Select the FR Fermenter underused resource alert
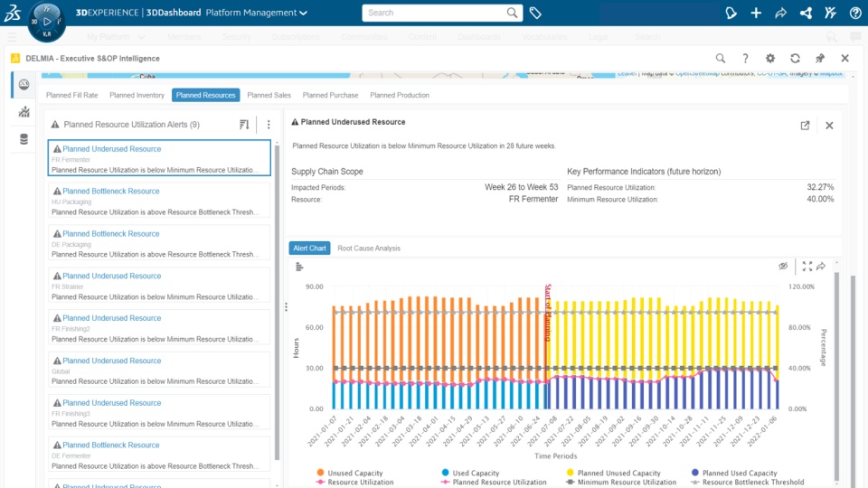 coord(159,158)
